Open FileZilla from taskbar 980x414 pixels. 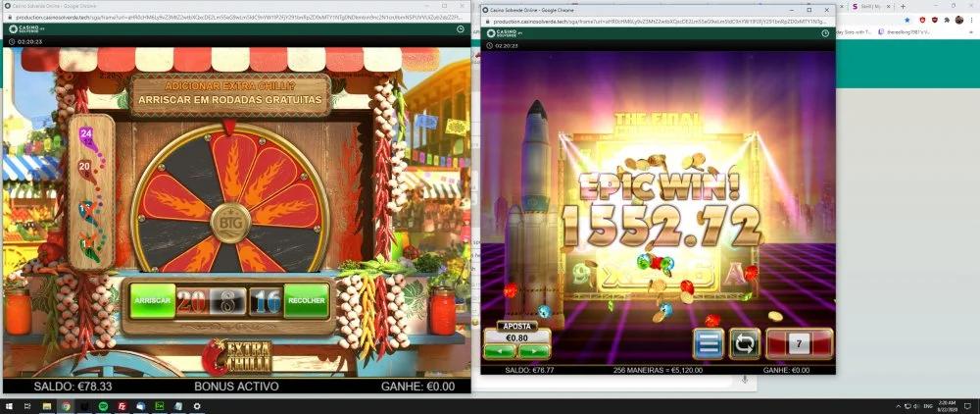[122, 406]
